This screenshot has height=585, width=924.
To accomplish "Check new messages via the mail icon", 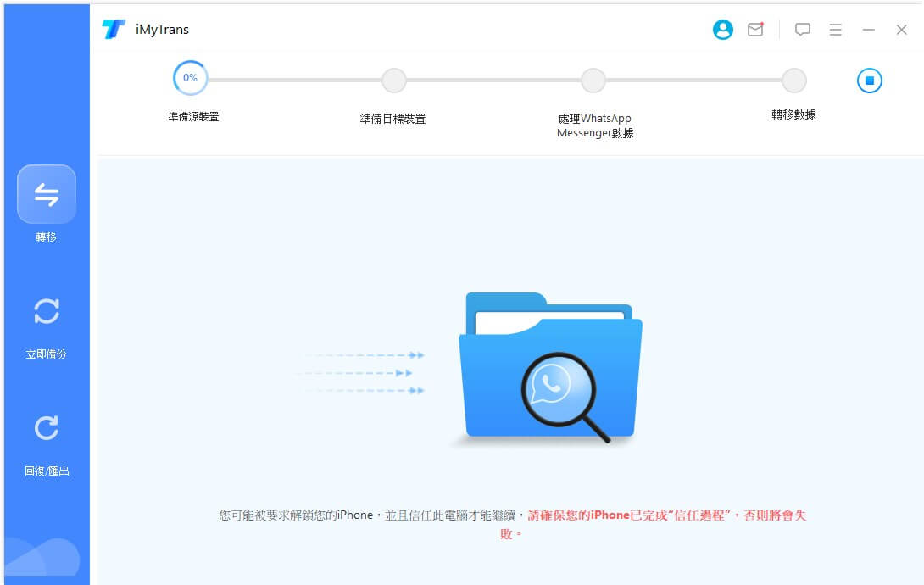I will pyautogui.click(x=754, y=30).
